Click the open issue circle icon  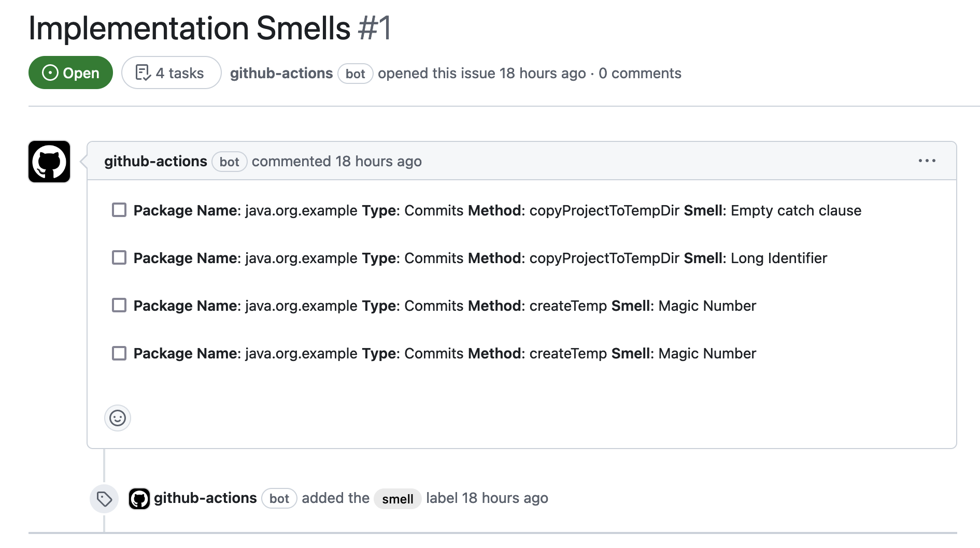(x=50, y=73)
